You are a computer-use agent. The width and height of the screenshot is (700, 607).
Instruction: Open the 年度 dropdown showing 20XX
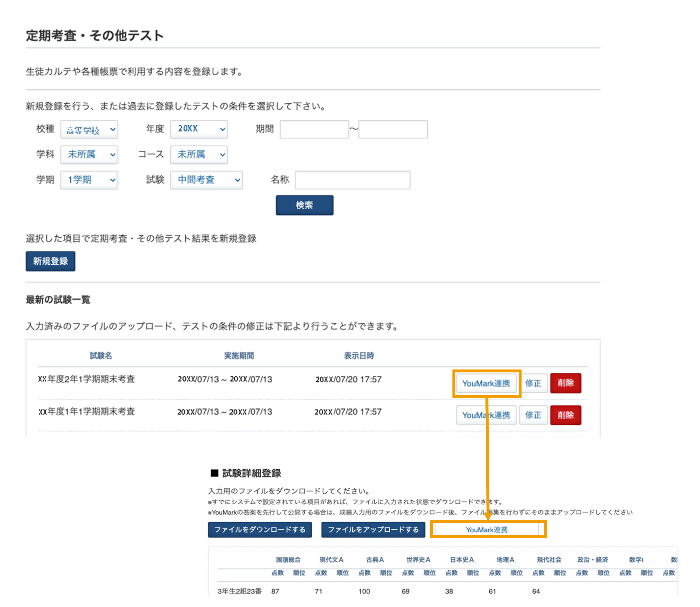point(199,129)
